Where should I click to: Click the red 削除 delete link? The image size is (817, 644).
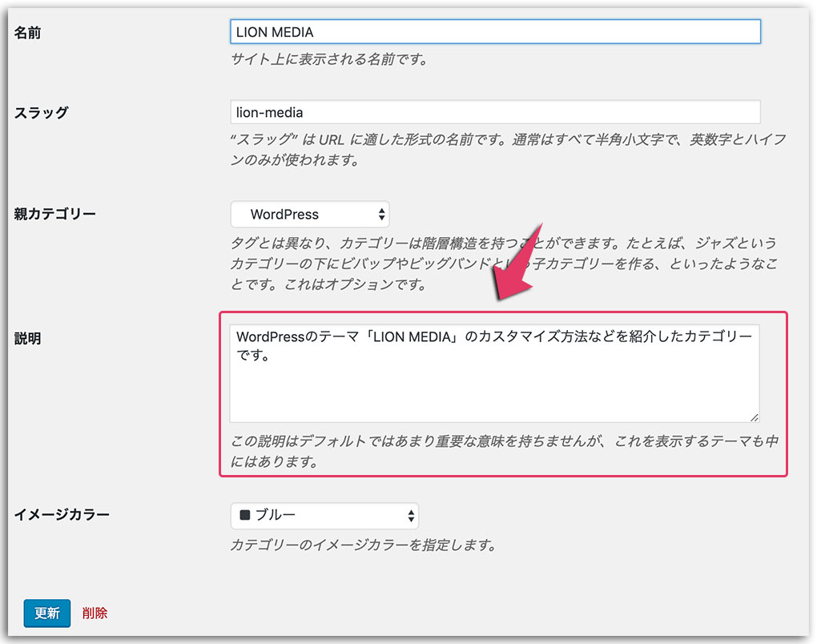click(95, 613)
